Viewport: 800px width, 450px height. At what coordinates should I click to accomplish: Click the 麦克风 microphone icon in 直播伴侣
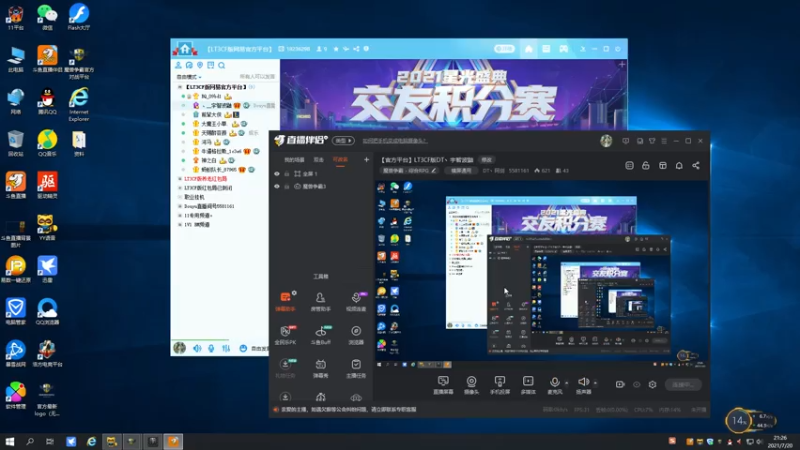coord(554,382)
